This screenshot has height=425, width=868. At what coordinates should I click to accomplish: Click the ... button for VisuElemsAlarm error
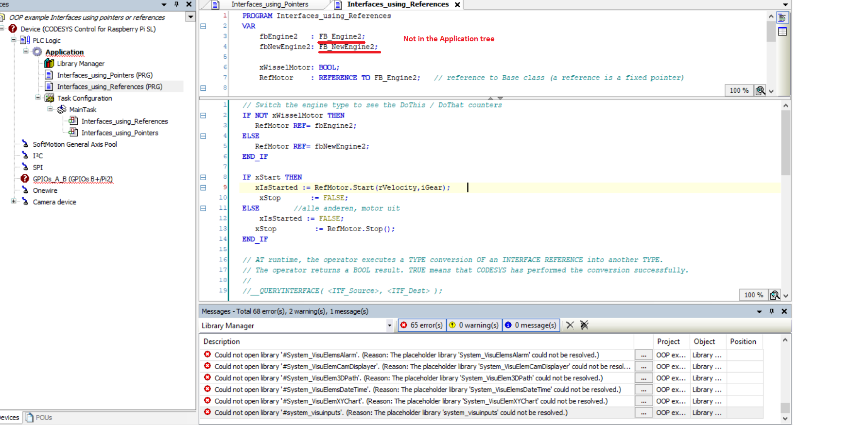tap(643, 355)
